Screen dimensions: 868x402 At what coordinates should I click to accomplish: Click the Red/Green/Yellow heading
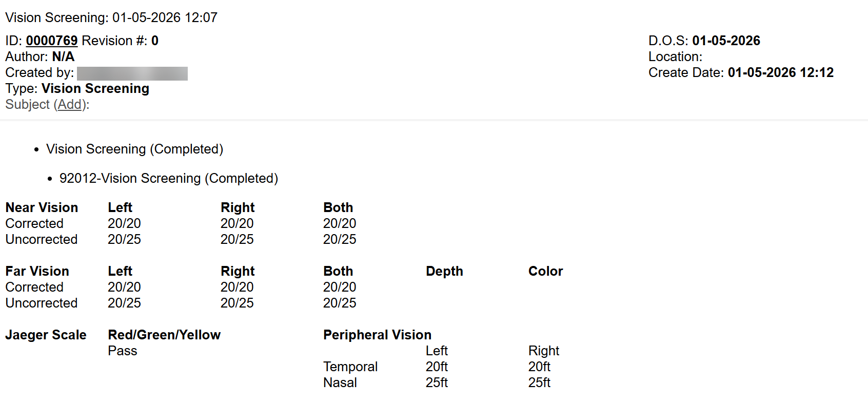(x=164, y=335)
